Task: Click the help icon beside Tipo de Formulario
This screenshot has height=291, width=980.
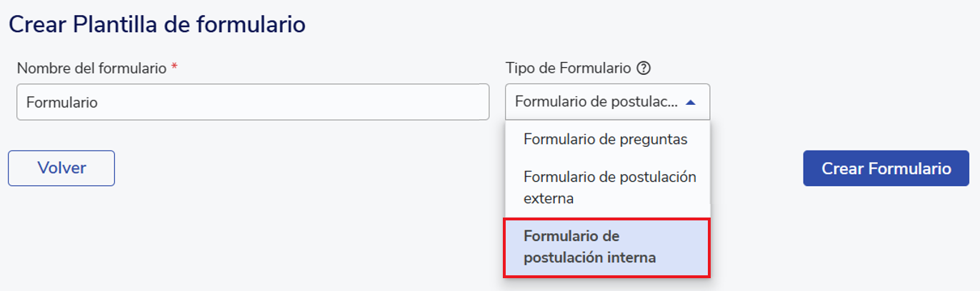Action: pyautogui.click(x=644, y=68)
